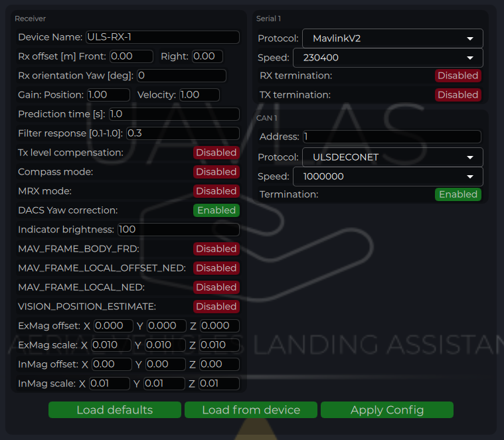Open CAN 1 Speed 1000000 dropdown
Viewport: 504px width, 440px height.
(388, 177)
